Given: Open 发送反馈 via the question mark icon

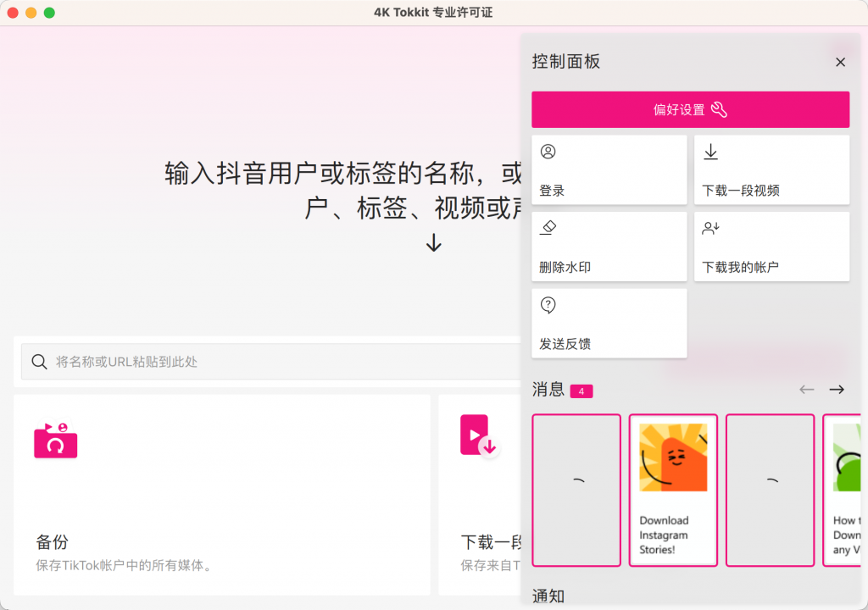Looking at the screenshot, I should (548, 305).
